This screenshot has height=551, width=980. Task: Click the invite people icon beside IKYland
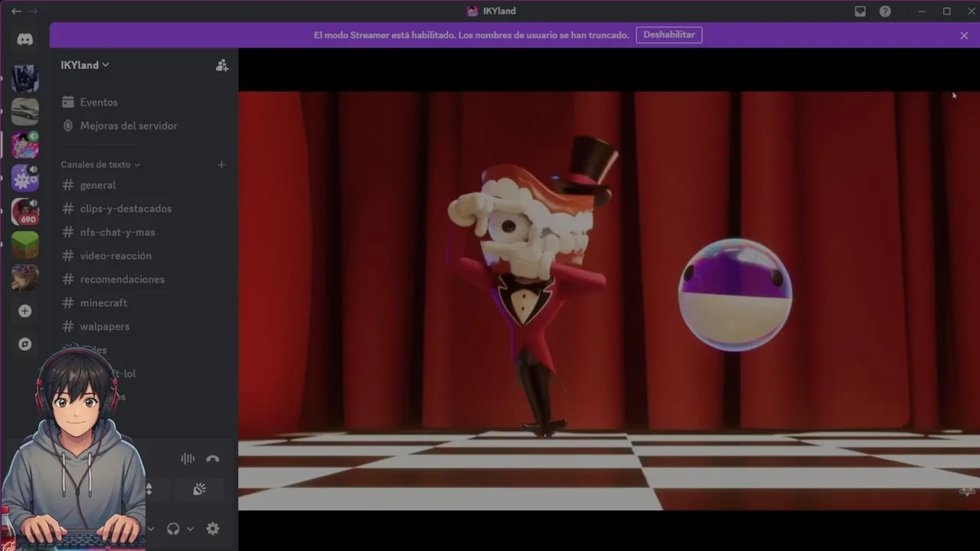(222, 65)
